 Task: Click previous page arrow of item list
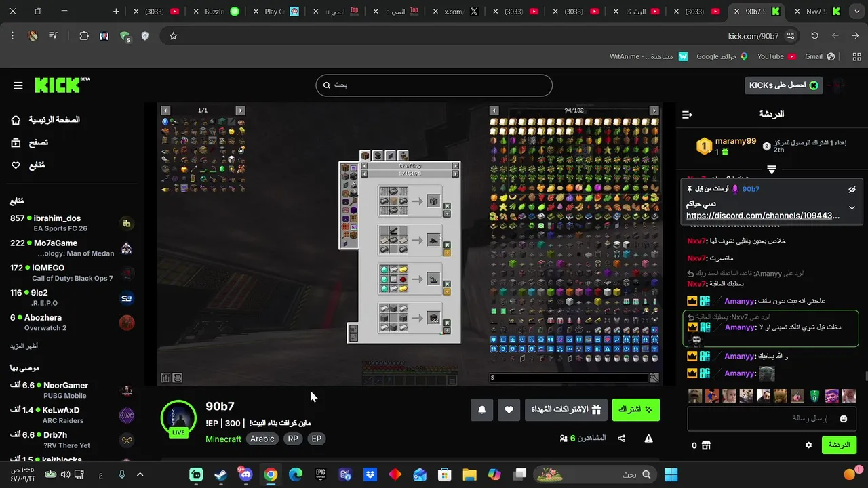(x=494, y=110)
